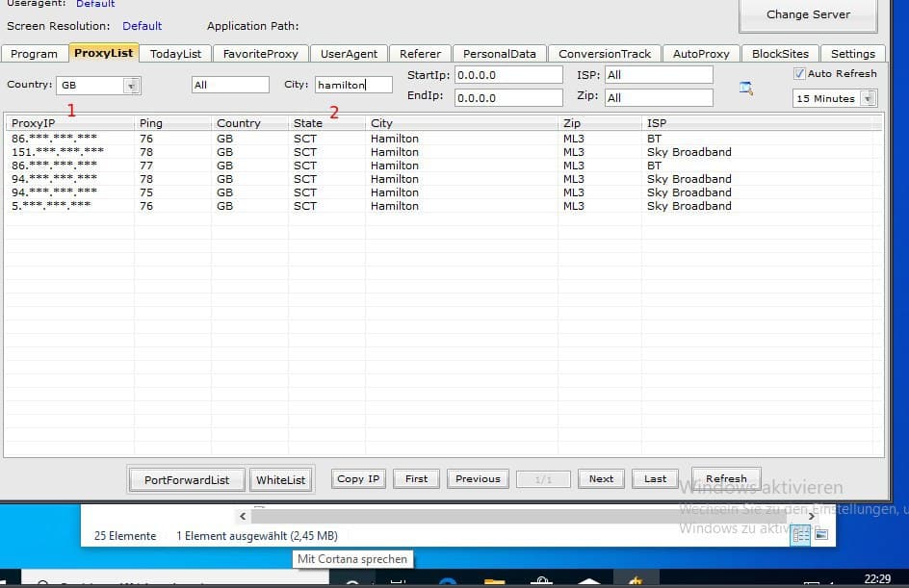Select the proxy row starting with 151
Screen dimensions: 909x588
tap(58, 152)
